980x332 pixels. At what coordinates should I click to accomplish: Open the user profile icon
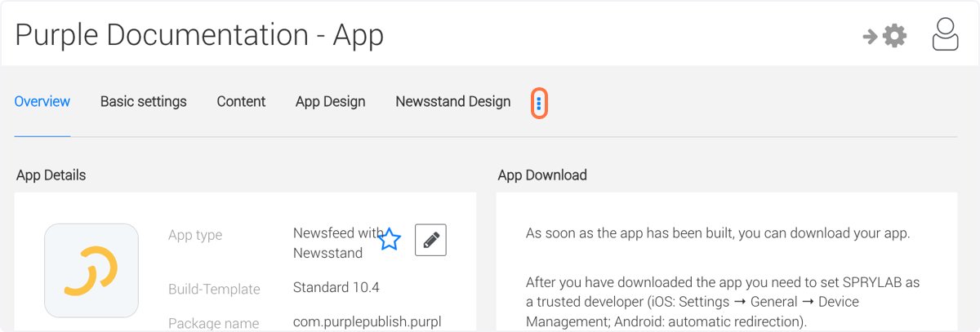(946, 34)
